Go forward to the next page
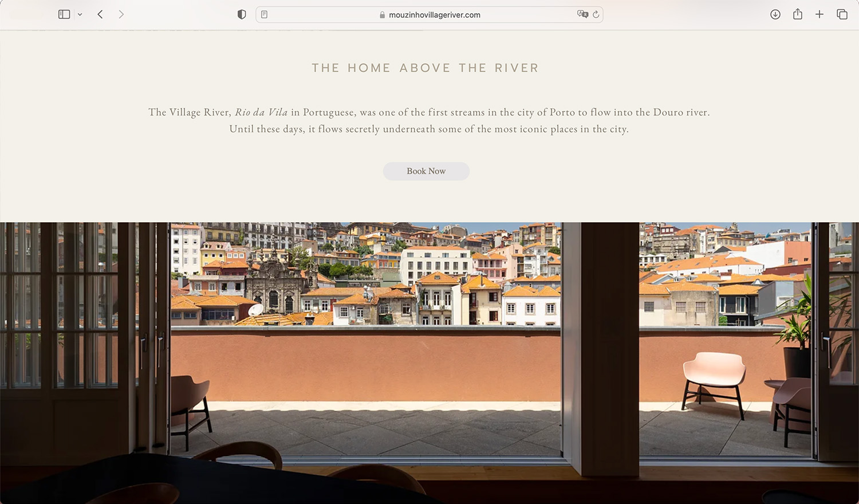Image resolution: width=859 pixels, height=504 pixels. [x=121, y=14]
